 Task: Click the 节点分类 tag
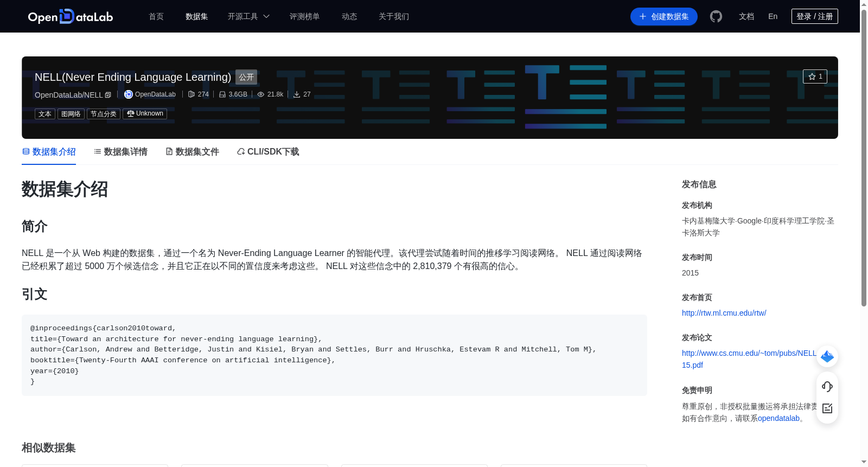coord(104,114)
